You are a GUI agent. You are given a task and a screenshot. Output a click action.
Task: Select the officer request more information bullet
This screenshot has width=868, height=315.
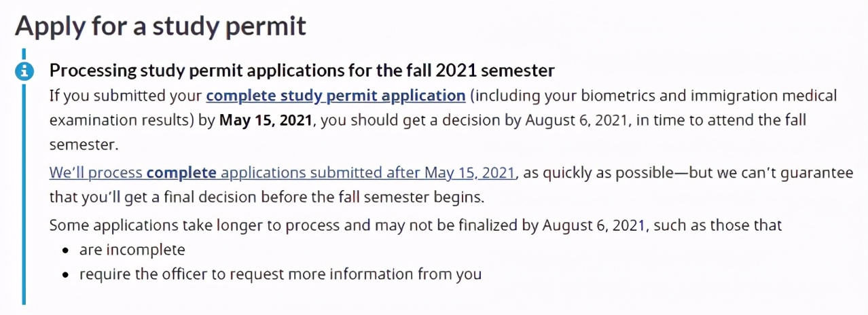pos(280,275)
